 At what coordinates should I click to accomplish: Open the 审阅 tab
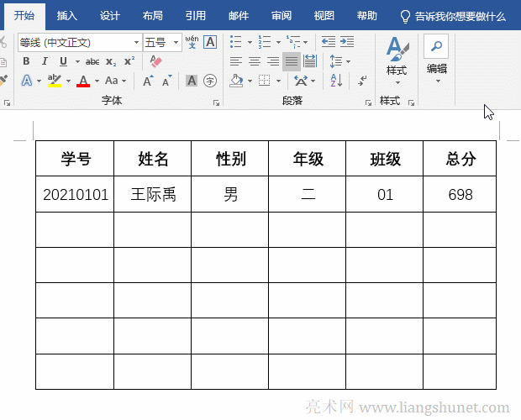pyautogui.click(x=282, y=16)
